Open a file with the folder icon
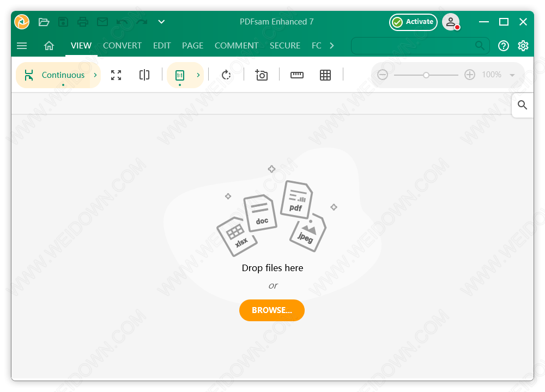The image size is (545, 392). click(44, 22)
